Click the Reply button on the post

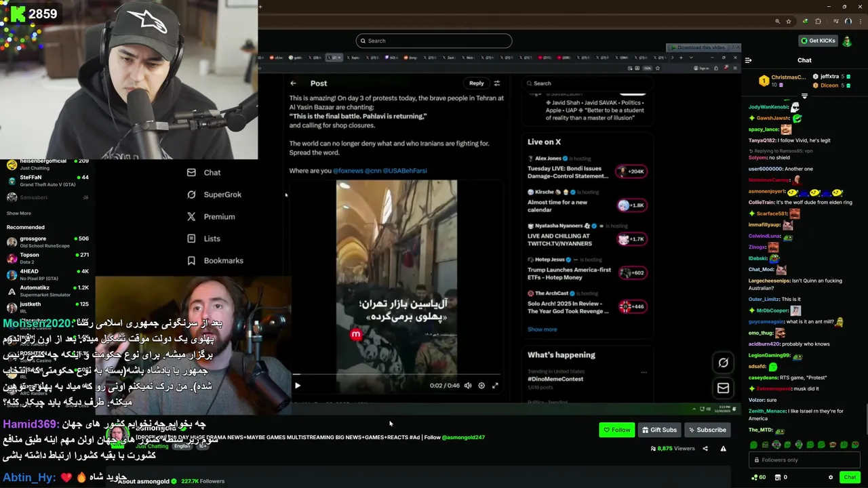tap(477, 83)
